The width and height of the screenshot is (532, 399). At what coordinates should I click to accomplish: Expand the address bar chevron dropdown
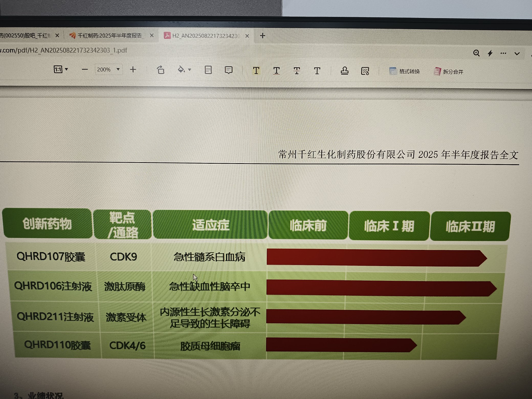pyautogui.click(x=517, y=54)
